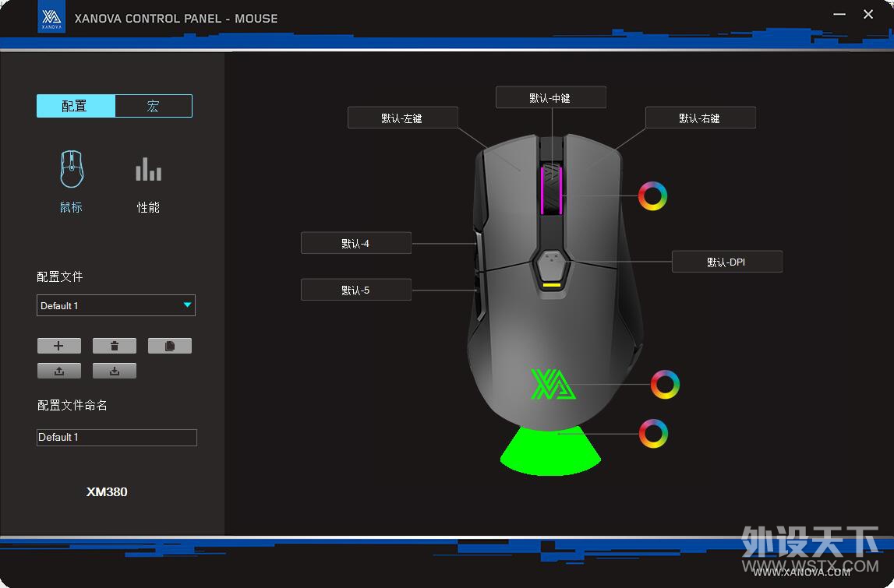Export profile with upload arrow icon
Screen dimensions: 894x588
coord(58,371)
